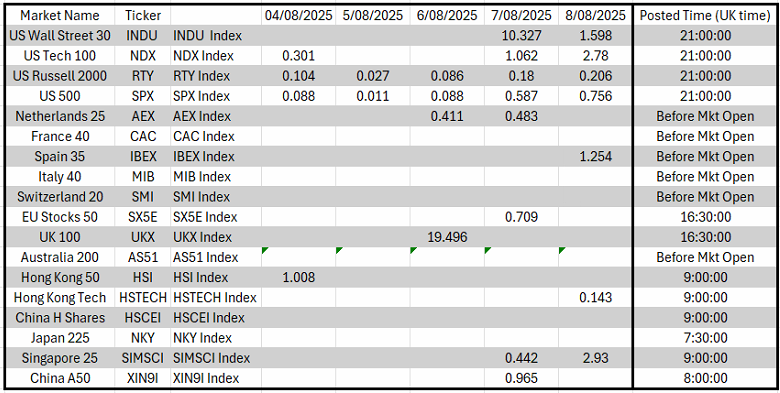Click the 0.709 value for SX5E
Image resolution: width=780 pixels, height=393 pixels.
521,217
